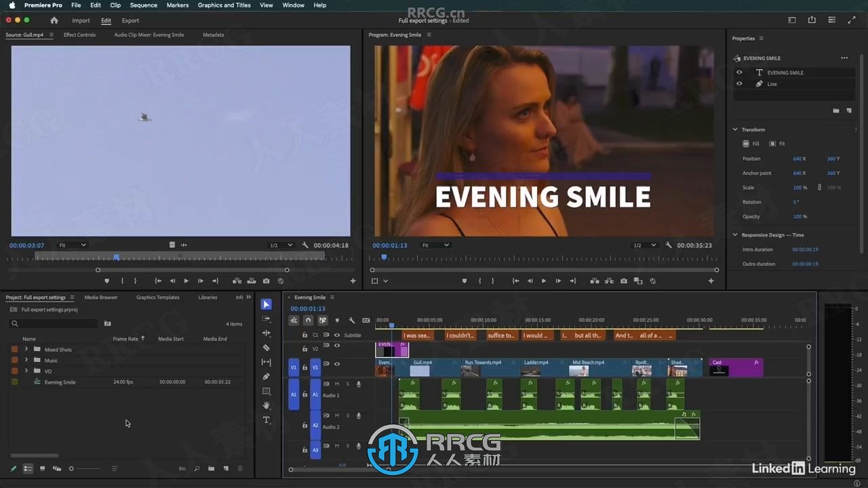The image size is (868, 488).
Task: Play the Program monitor
Action: click(543, 281)
